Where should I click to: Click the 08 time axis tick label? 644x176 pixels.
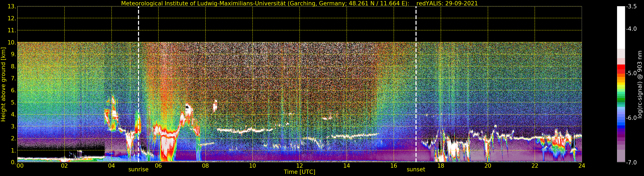[205, 166]
